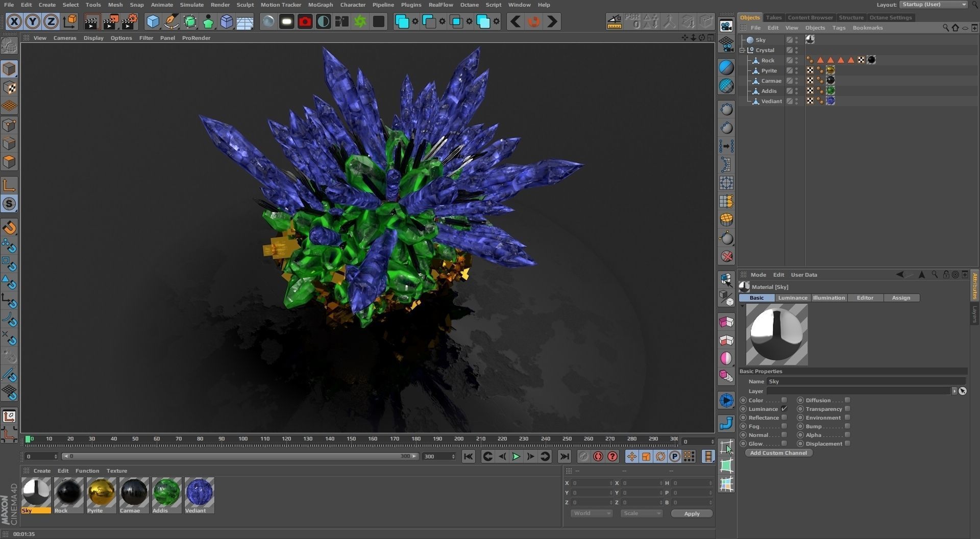Click the orange magnet tool icon

9,228
